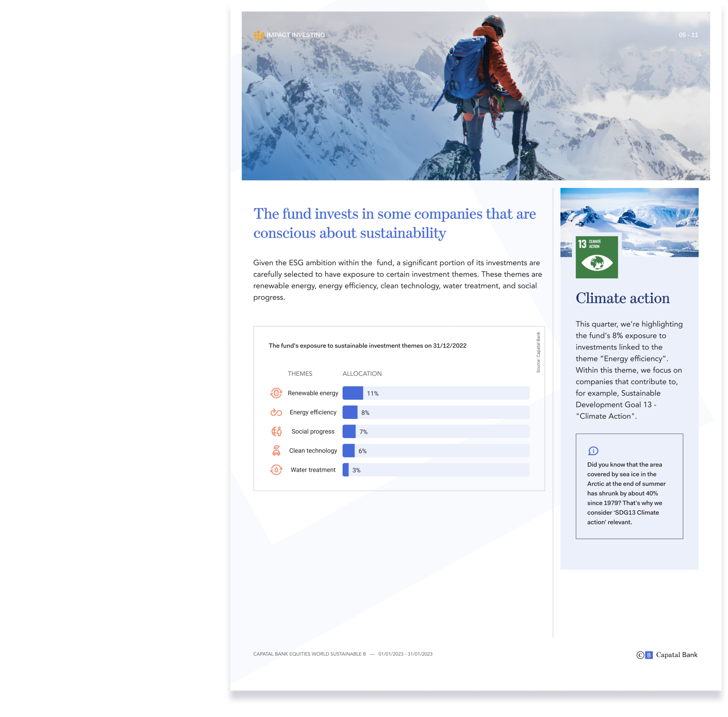The height and width of the screenshot is (717, 728).
Task: Click the Energy efficiency infinity icon
Action: (276, 413)
